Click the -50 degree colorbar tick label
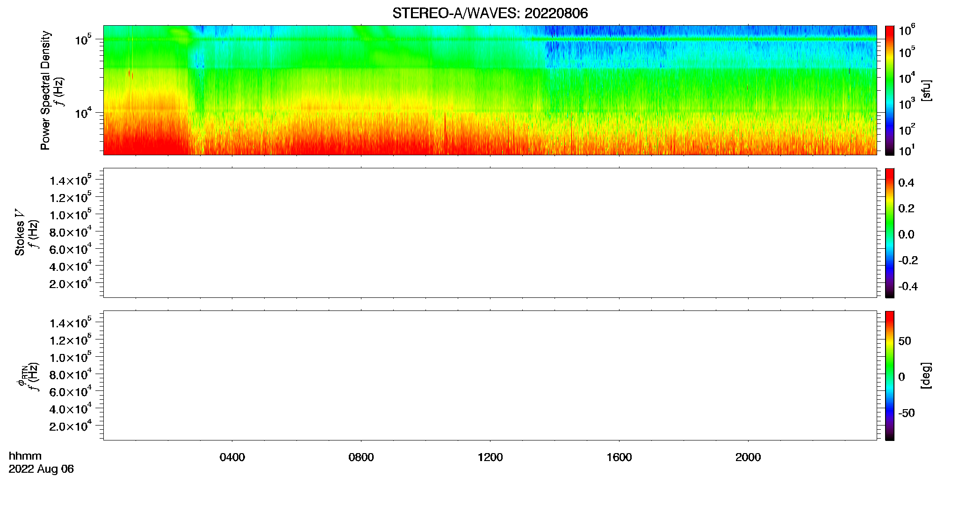 [907, 413]
